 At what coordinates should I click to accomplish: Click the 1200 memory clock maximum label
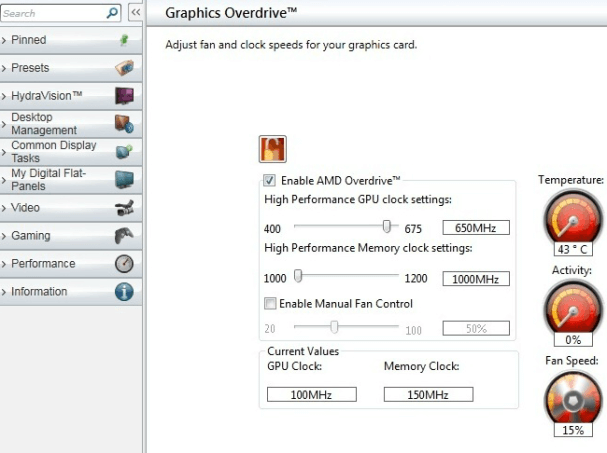416,278
